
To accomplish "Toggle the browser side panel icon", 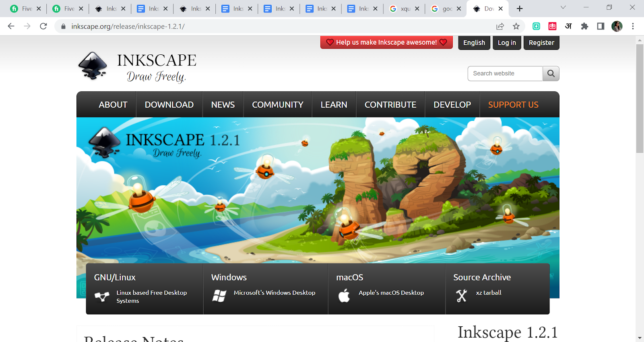I will 601,26.
